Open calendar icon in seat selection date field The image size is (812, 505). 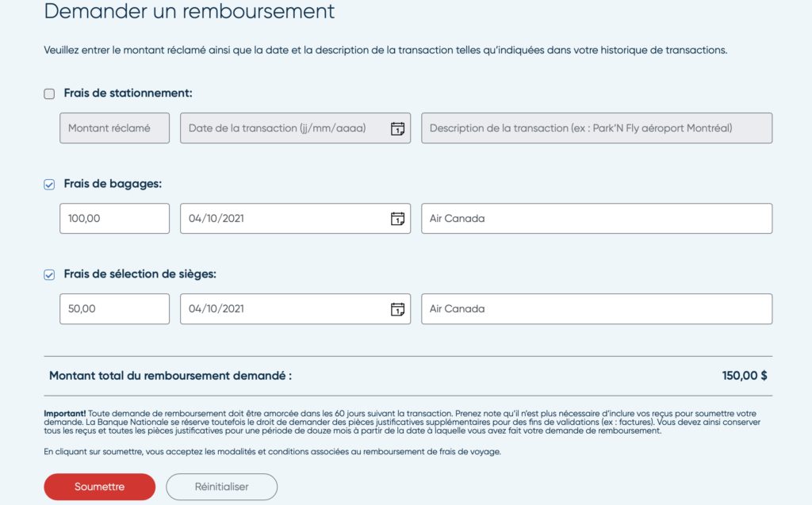398,309
